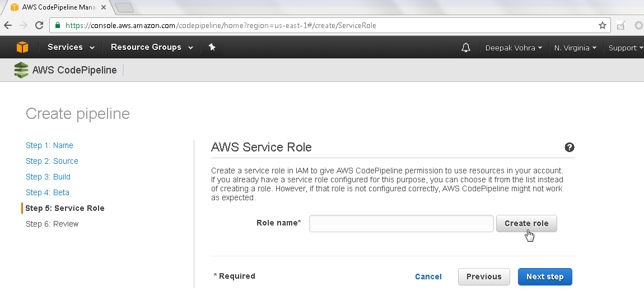The height and width of the screenshot is (290, 644).
Task: Reload the page with refresh icon
Action: (39, 25)
